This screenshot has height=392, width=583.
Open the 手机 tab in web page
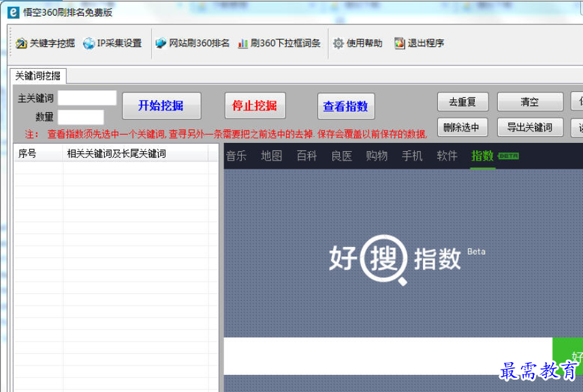[412, 156]
